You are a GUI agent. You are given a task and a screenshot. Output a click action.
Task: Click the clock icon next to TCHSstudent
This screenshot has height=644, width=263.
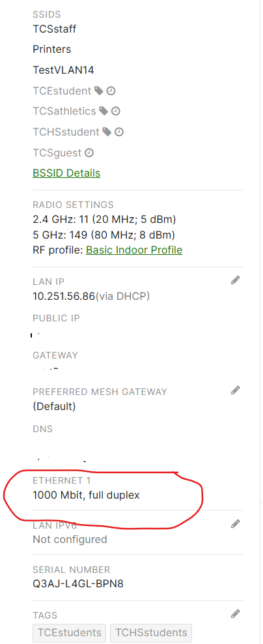pyautogui.click(x=119, y=132)
